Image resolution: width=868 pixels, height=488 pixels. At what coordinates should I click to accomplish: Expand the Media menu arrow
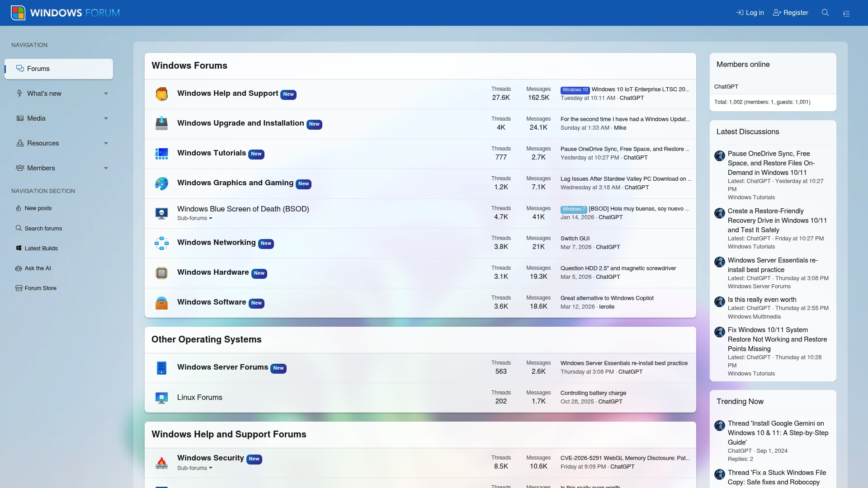[x=106, y=118]
